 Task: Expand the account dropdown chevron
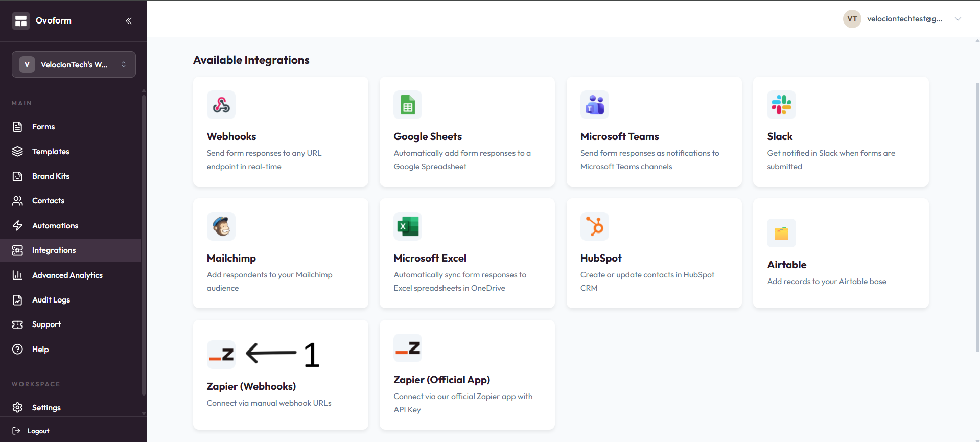[x=958, y=19]
